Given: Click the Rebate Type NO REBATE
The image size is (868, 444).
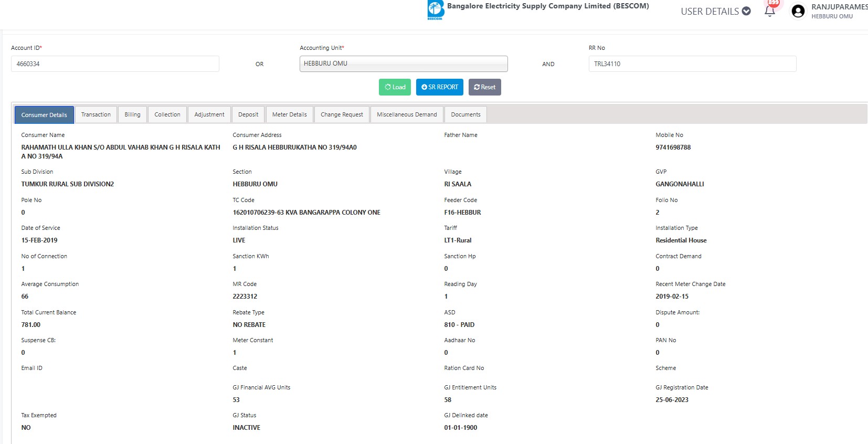Looking at the screenshot, I should point(249,325).
